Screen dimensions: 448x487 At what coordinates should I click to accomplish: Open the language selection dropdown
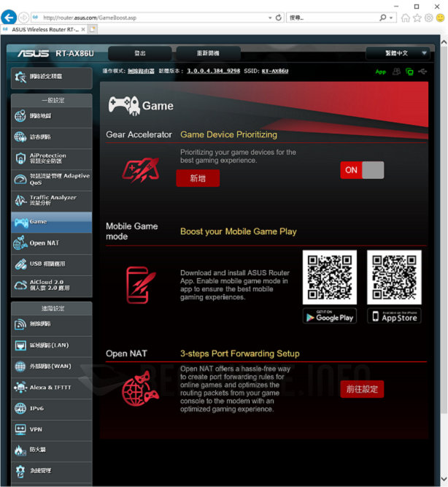398,53
